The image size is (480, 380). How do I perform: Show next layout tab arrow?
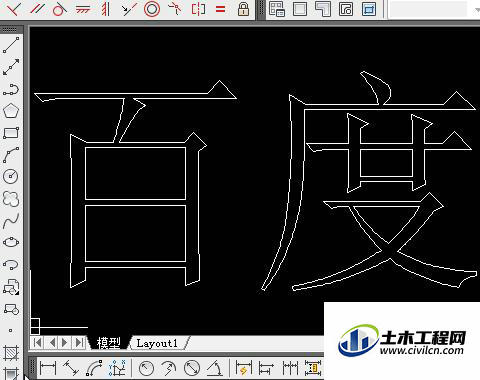tap(65, 343)
